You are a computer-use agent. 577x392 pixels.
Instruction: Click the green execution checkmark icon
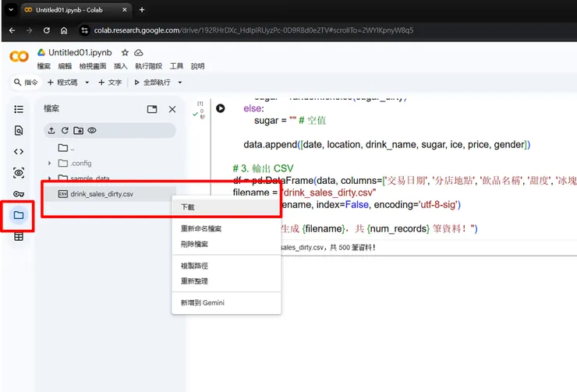coord(195,114)
